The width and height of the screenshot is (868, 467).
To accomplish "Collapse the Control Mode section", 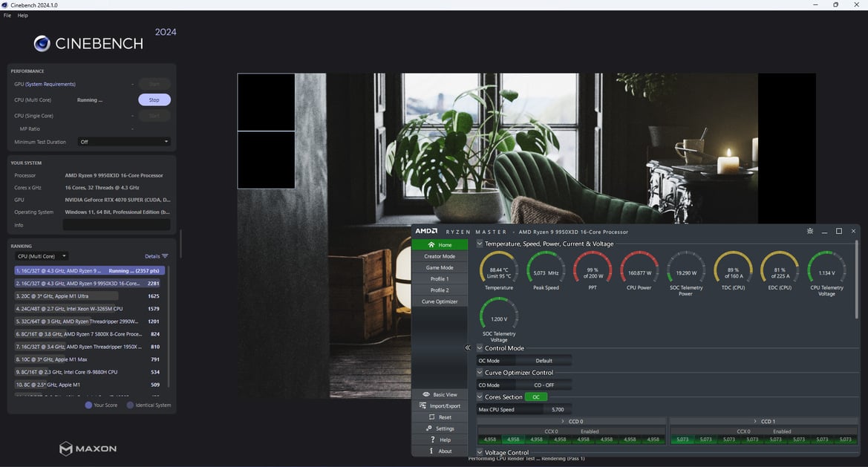I will pos(480,348).
